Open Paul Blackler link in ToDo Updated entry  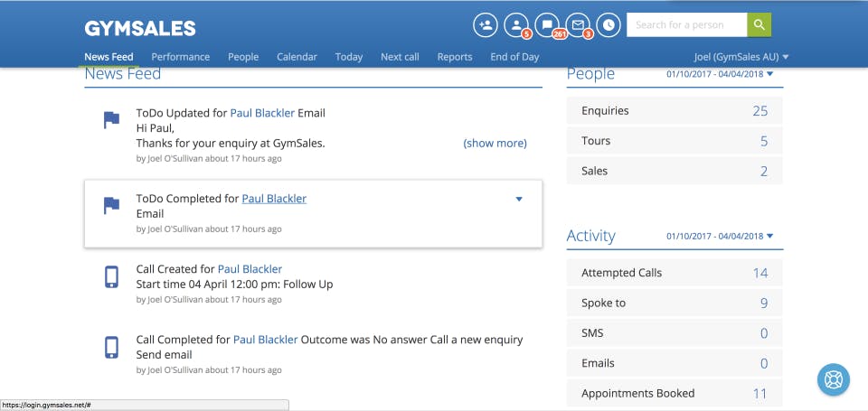click(x=262, y=113)
